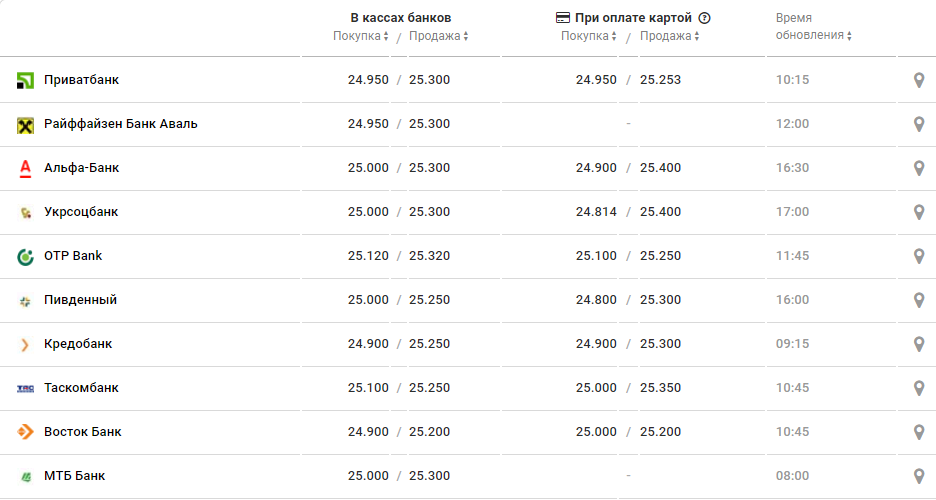936x500 pixels.
Task: Click the credit card icon in header
Action: [x=563, y=18]
